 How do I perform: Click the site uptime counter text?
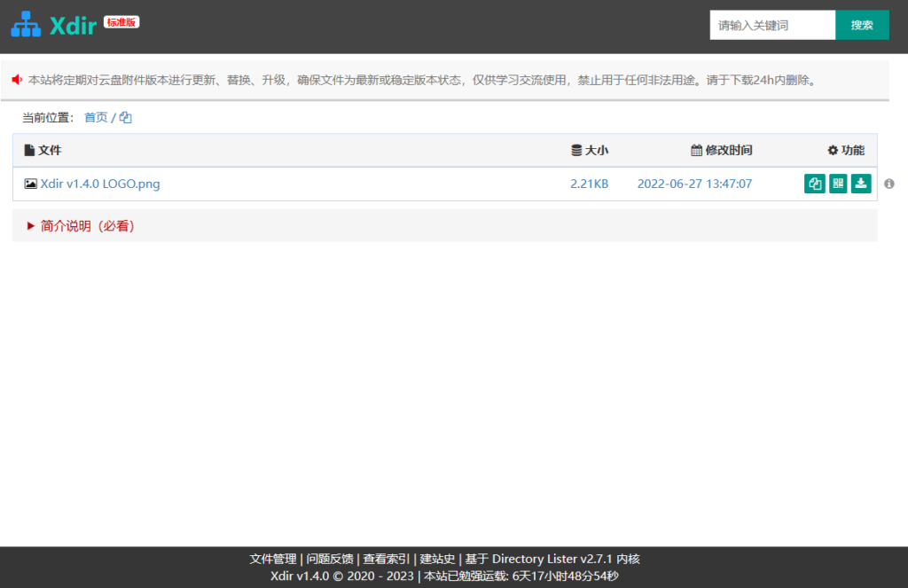click(x=521, y=576)
